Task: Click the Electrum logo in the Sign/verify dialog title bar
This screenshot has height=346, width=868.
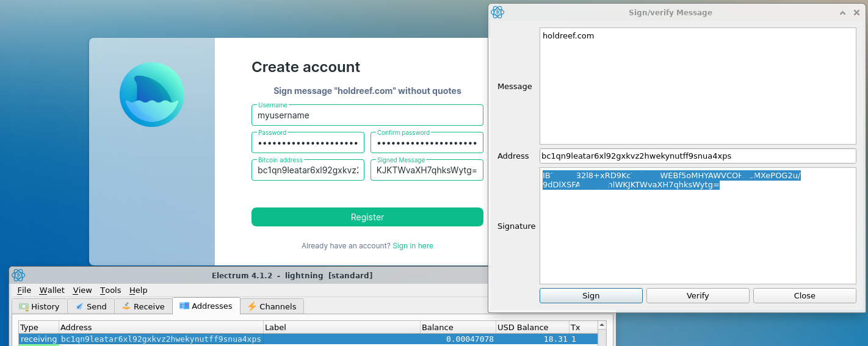Action: [497, 12]
